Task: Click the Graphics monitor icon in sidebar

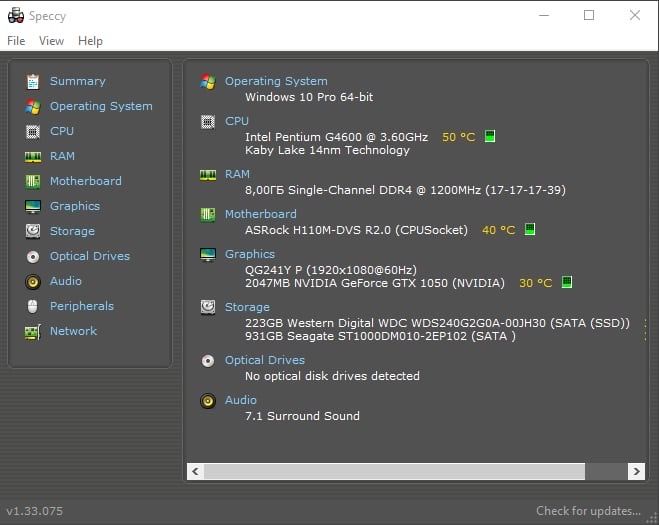Action: click(x=33, y=206)
